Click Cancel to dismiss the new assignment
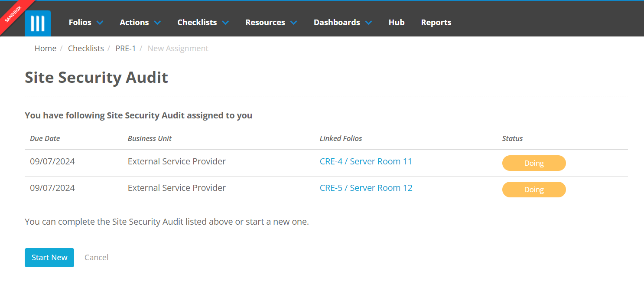Viewport: 644px width, 298px height. [x=96, y=257]
